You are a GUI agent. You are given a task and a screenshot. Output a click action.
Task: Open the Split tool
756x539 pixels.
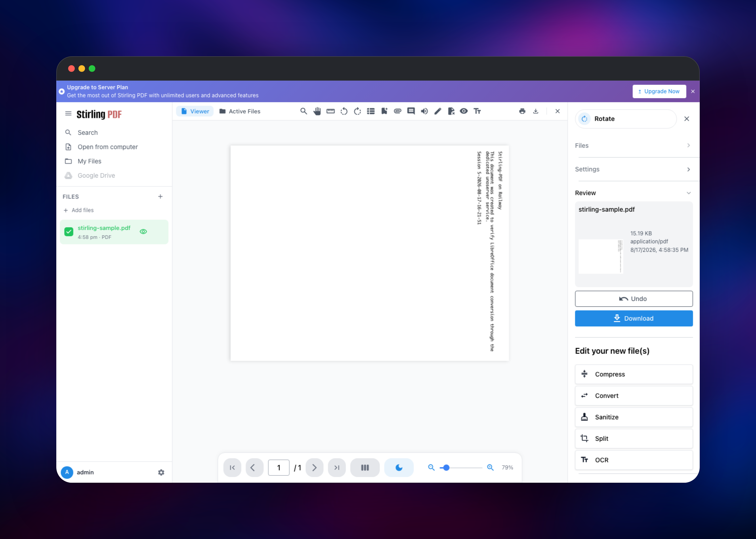tap(634, 438)
